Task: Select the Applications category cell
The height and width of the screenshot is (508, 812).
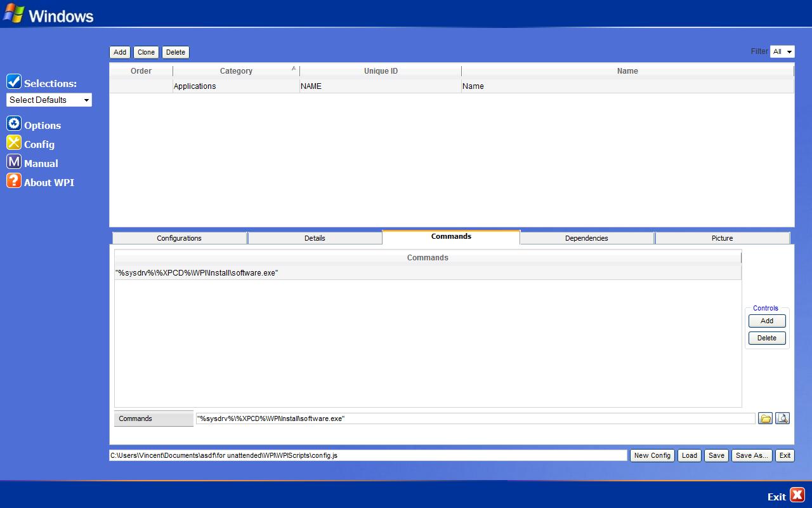Action: 236,86
